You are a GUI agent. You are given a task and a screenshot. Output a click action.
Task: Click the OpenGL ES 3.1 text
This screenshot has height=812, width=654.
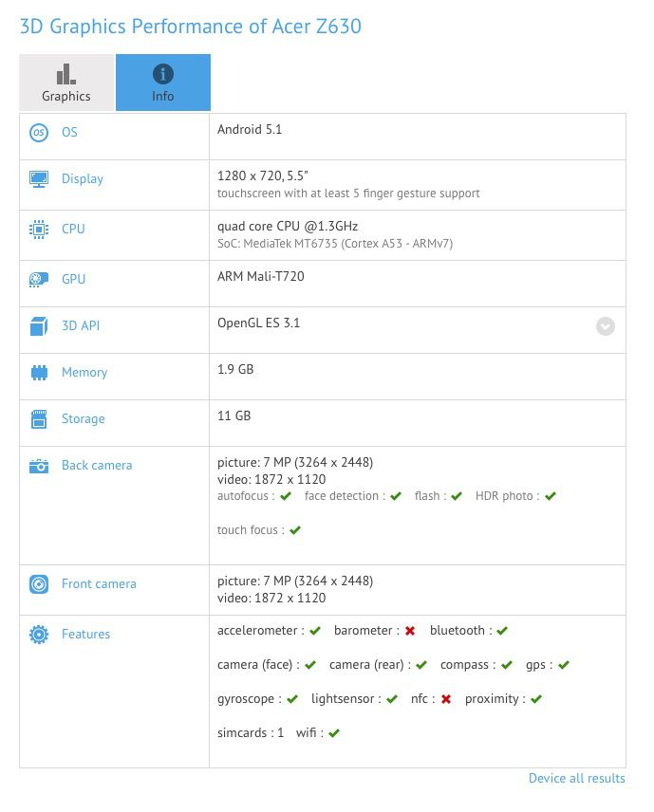(258, 323)
